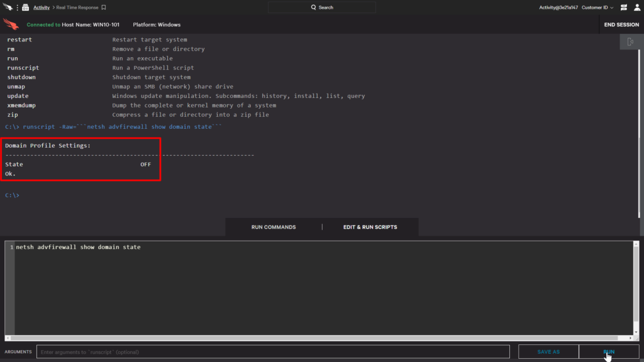Click the 'Domain Profile Settings:' output line
Screen dimensions: 644x362
48,146
